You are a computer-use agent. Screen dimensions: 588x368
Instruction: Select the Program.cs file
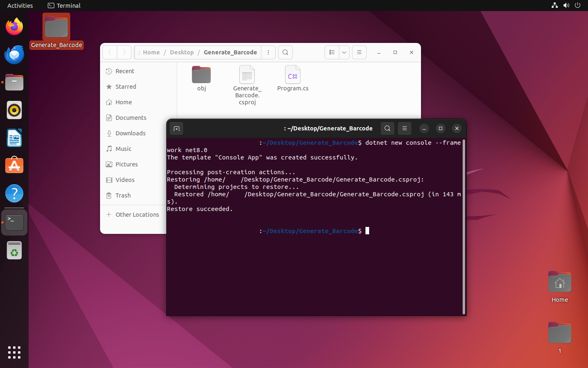coord(293,78)
